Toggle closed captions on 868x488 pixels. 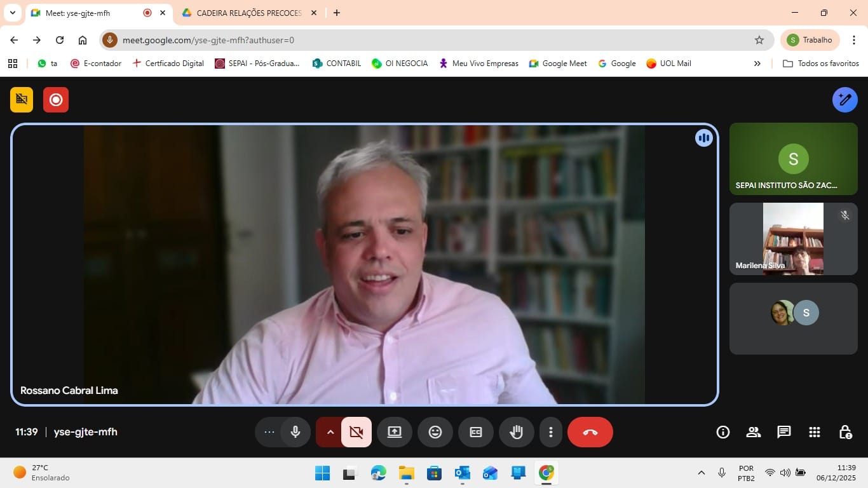click(475, 432)
